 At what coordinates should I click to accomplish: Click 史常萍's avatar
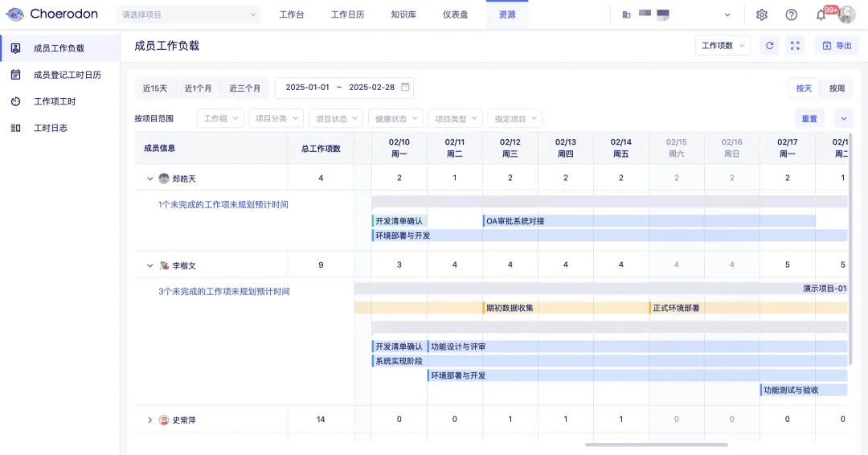pyautogui.click(x=164, y=420)
